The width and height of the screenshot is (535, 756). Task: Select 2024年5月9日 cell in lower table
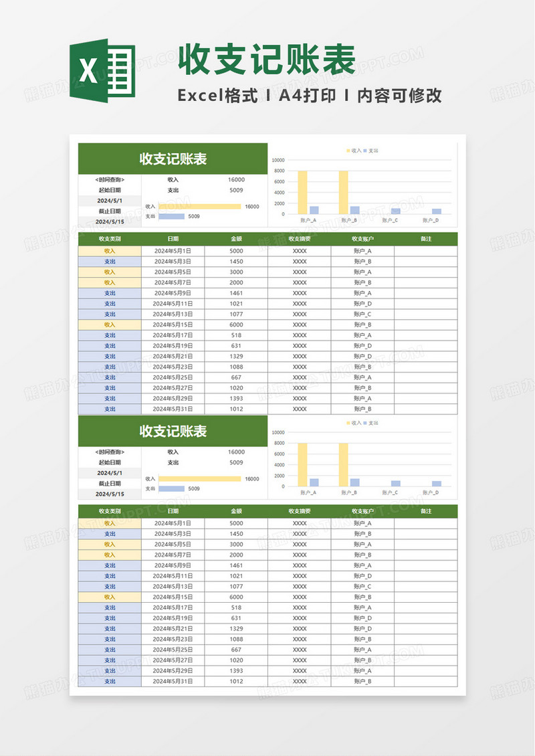click(173, 565)
